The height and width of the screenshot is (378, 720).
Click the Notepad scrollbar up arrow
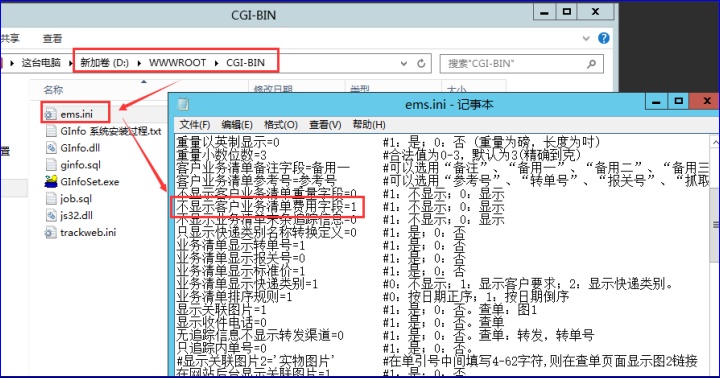tap(715, 142)
